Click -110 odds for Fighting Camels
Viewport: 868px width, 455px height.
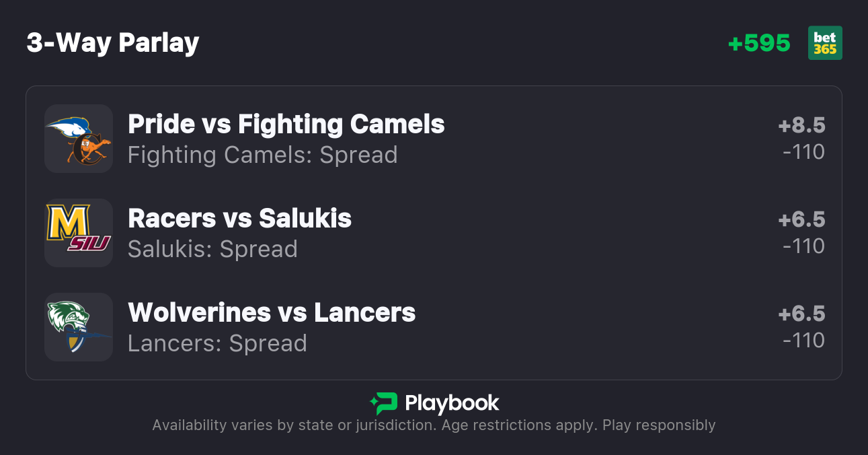(x=803, y=152)
